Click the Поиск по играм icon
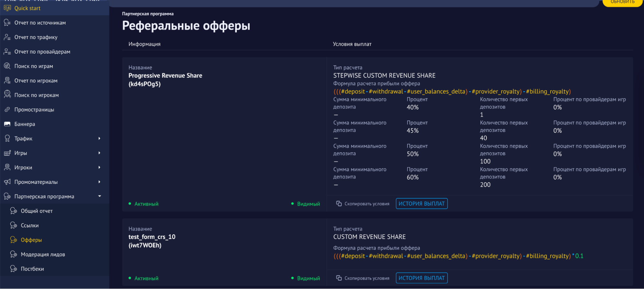 click(x=7, y=66)
